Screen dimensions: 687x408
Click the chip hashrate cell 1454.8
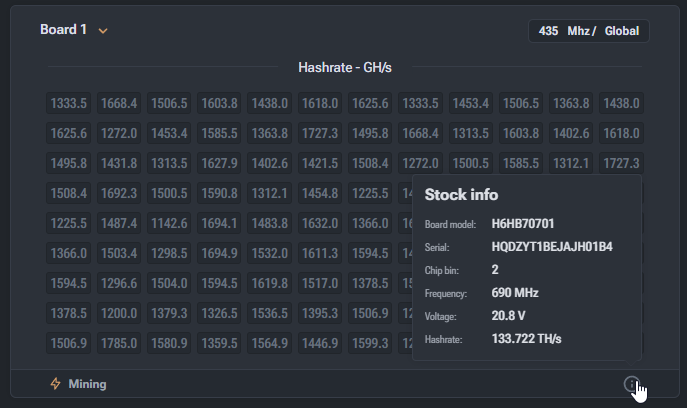tap(320, 193)
